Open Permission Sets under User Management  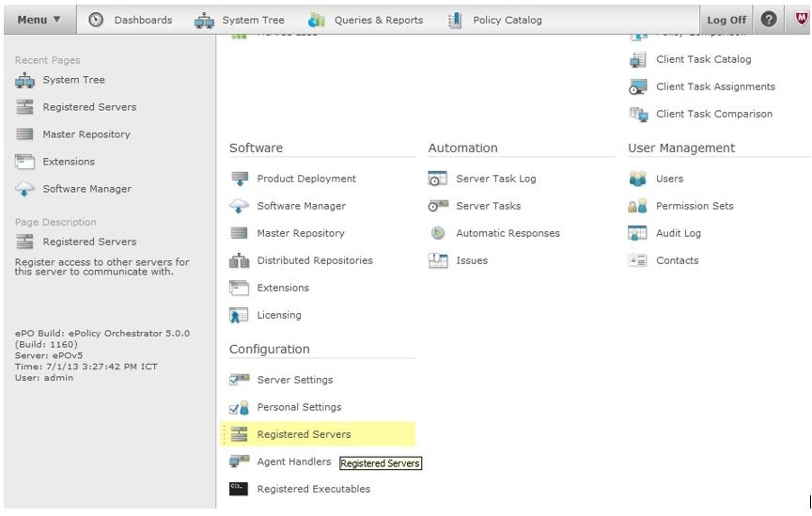click(695, 206)
